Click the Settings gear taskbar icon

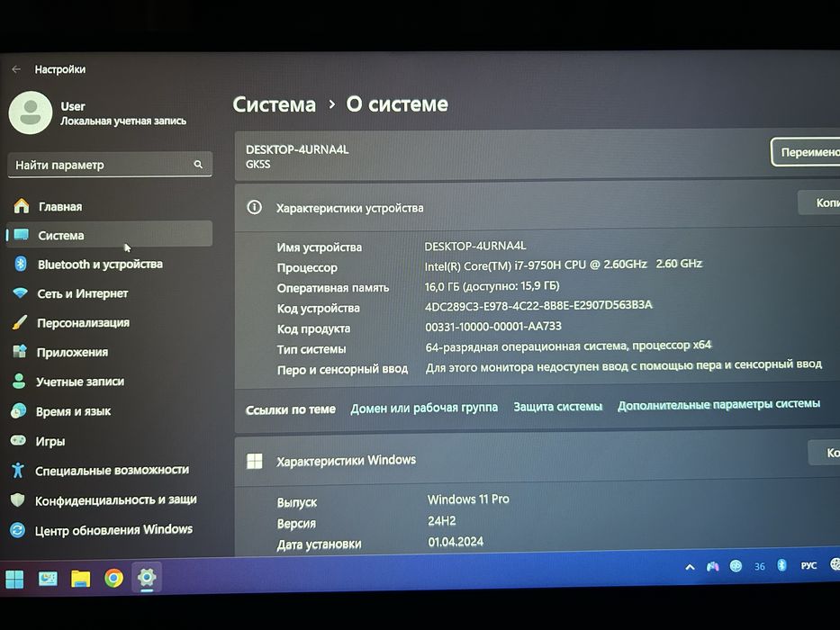click(147, 577)
